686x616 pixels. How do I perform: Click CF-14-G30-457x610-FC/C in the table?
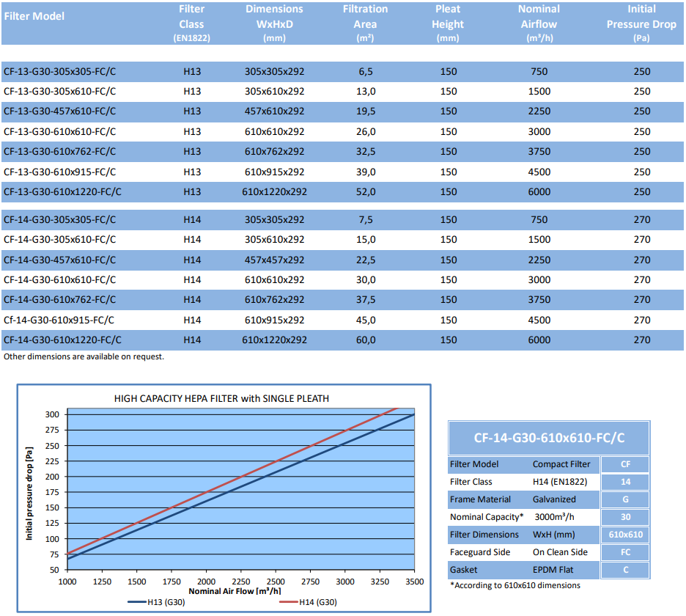pyautogui.click(x=59, y=260)
